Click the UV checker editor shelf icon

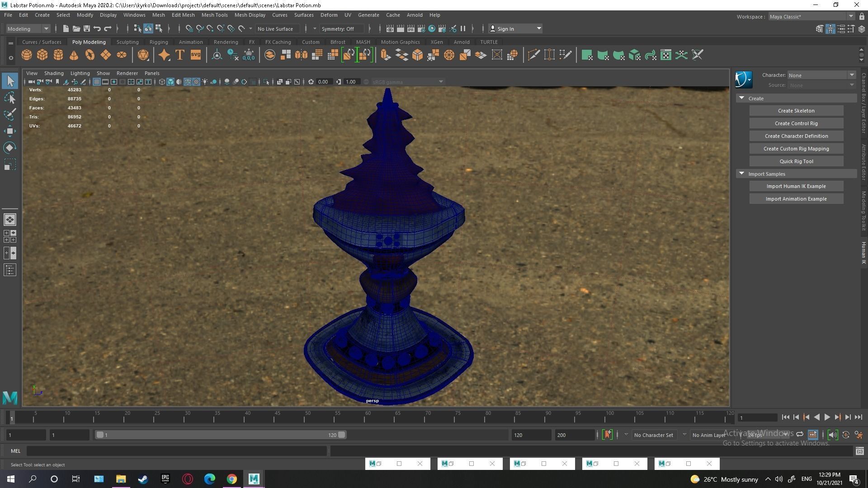click(666, 55)
